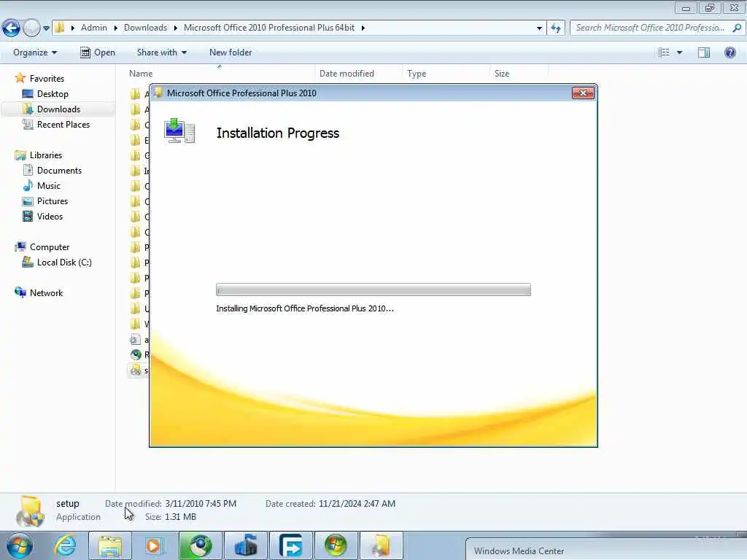Go back with the Explorer back arrow

tap(11, 28)
